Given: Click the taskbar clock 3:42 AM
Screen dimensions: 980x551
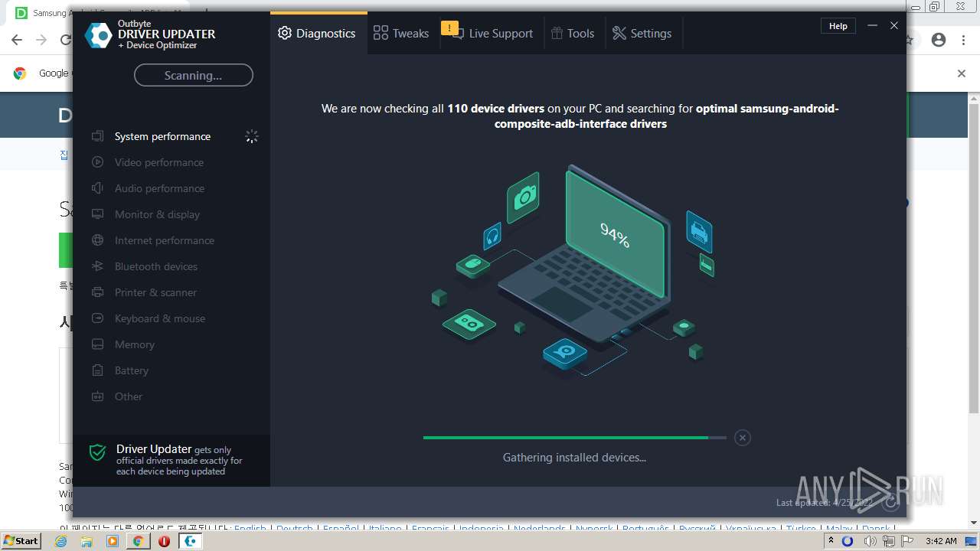Looking at the screenshot, I should (940, 541).
